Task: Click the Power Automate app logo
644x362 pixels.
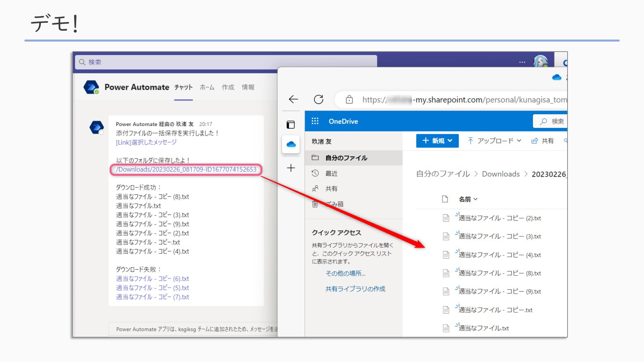Action: tap(91, 87)
